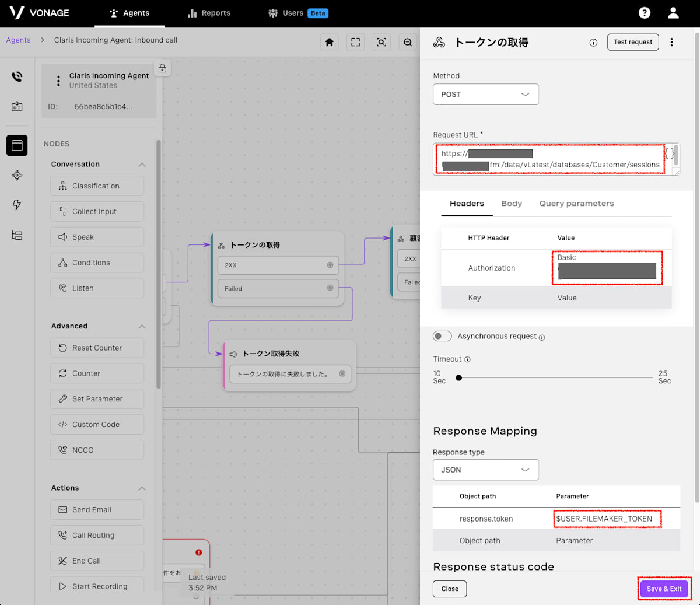Open the flow hierarchy icon in sidebar
This screenshot has height=605, width=700.
pyautogui.click(x=17, y=235)
